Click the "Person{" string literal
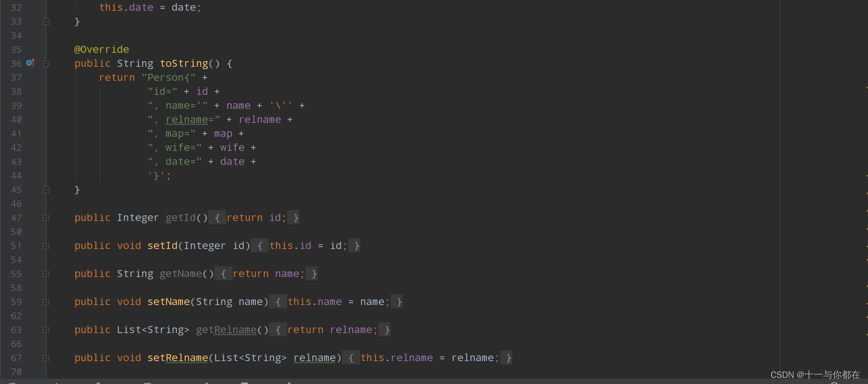 point(169,78)
